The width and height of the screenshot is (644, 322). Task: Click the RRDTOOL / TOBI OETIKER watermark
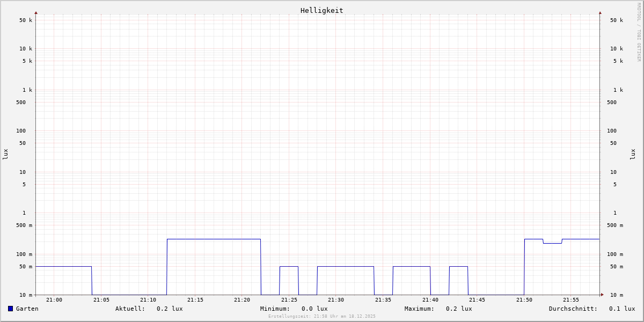pos(639,32)
